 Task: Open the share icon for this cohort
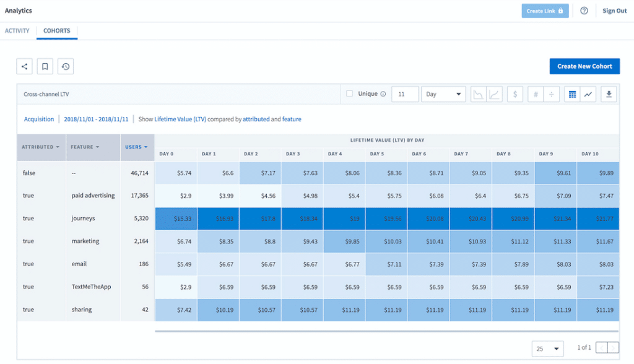(x=24, y=66)
